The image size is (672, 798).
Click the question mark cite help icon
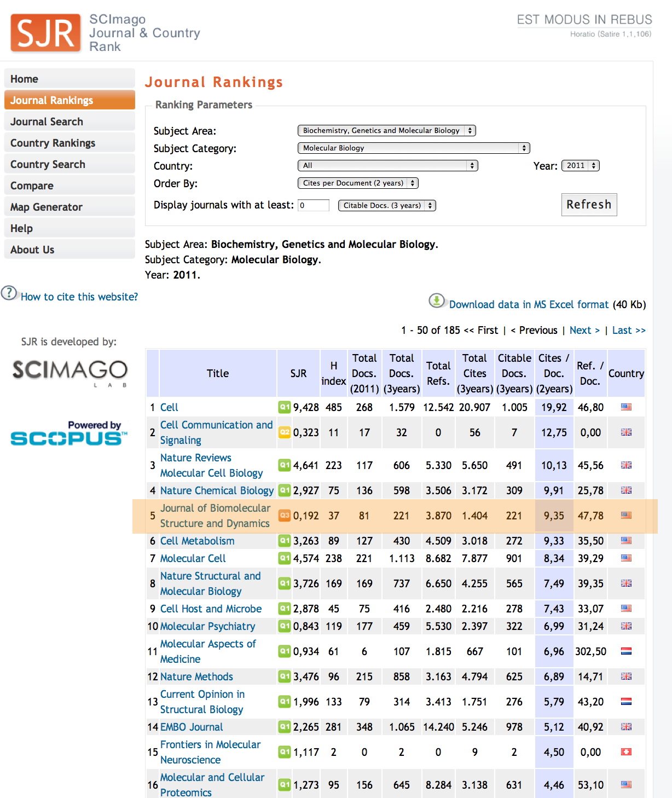coord(9,293)
